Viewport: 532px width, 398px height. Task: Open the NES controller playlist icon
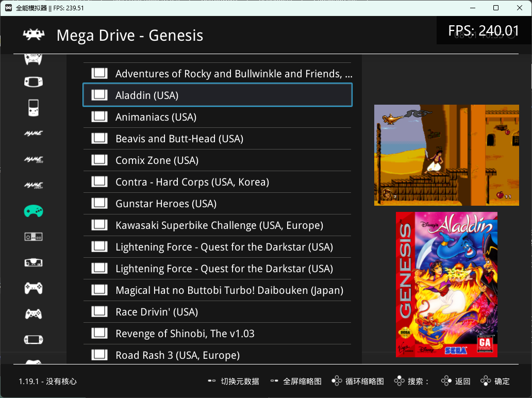click(34, 237)
